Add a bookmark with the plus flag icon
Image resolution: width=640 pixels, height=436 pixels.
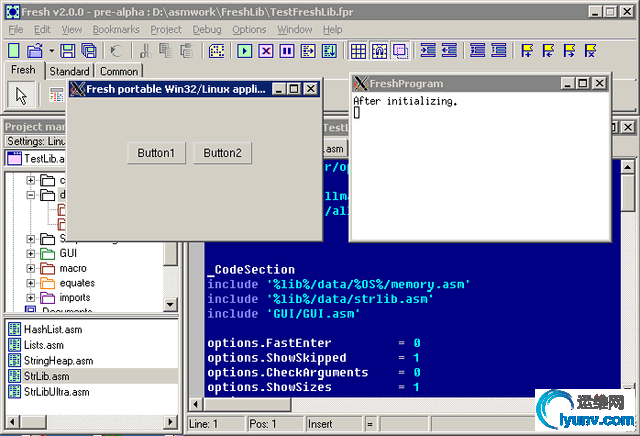(527, 51)
